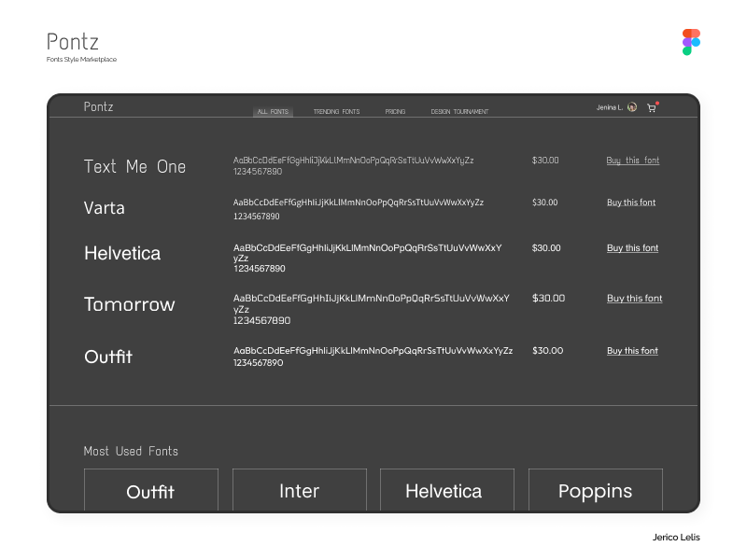Select the Poppins font button

tap(595, 489)
